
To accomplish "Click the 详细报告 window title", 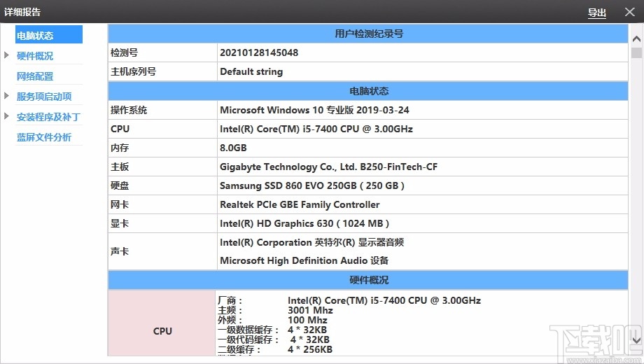I will click(22, 12).
